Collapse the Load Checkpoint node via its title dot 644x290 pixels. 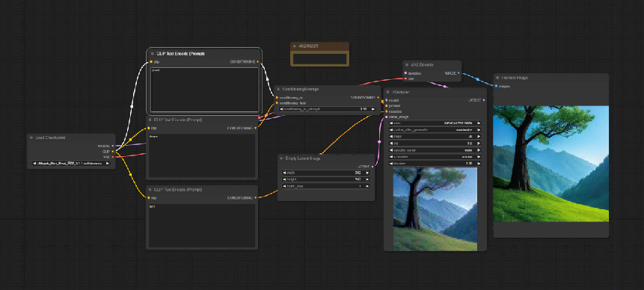[x=31, y=138]
